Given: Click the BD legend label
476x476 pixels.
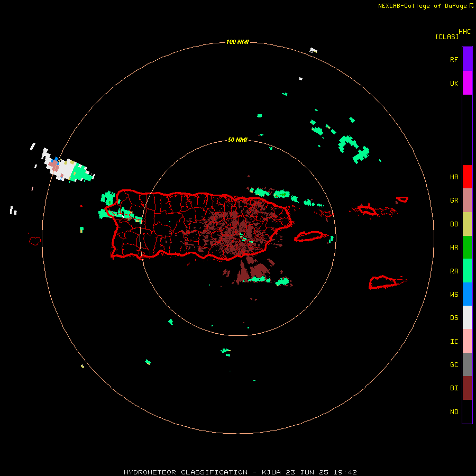Looking at the screenshot, I should tap(454, 224).
